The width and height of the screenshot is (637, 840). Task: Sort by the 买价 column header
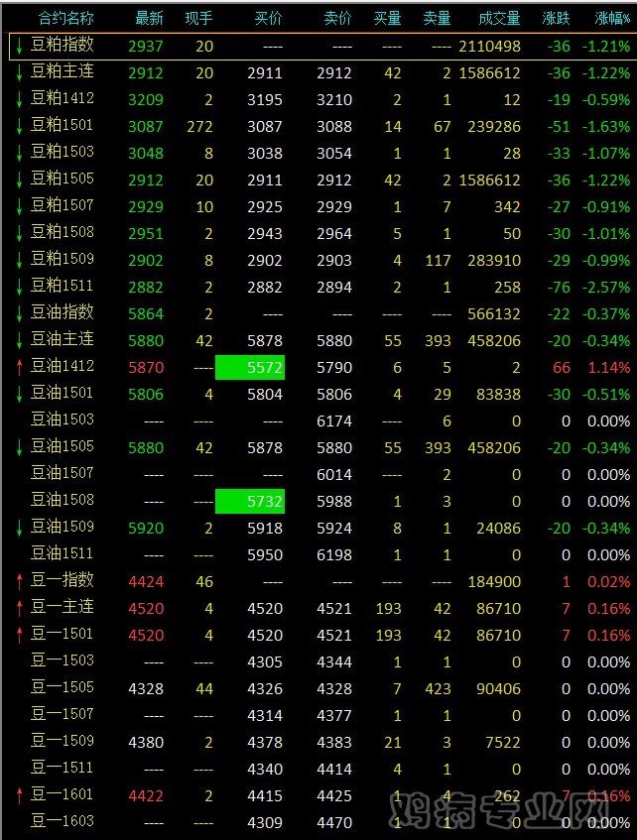point(268,19)
